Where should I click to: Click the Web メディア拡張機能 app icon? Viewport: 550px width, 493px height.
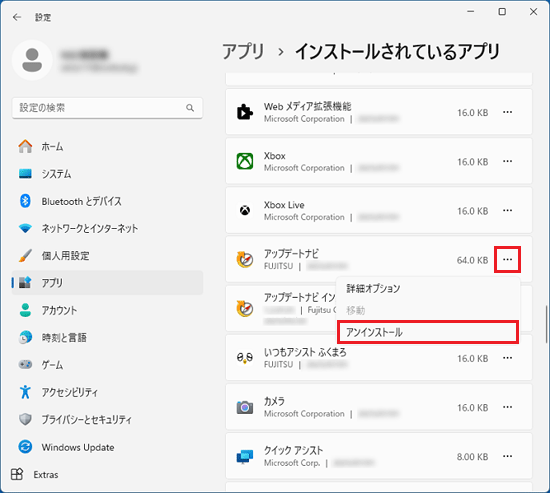[245, 112]
